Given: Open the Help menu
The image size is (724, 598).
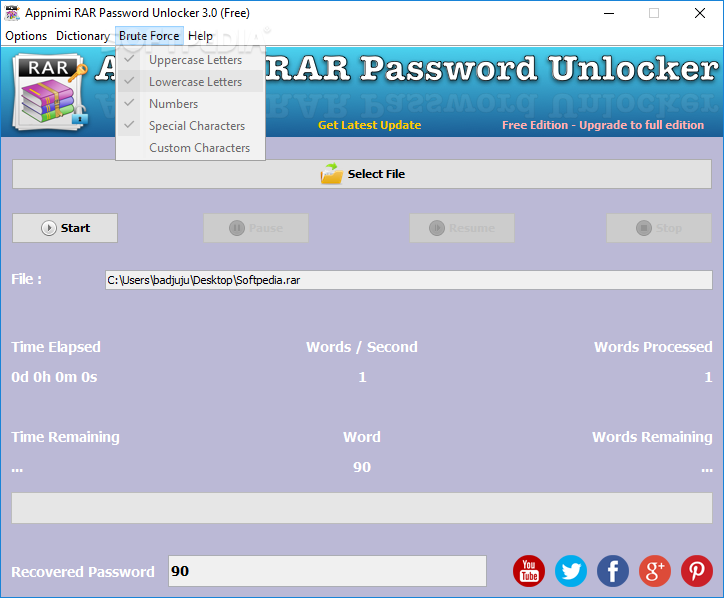Looking at the screenshot, I should coord(200,36).
